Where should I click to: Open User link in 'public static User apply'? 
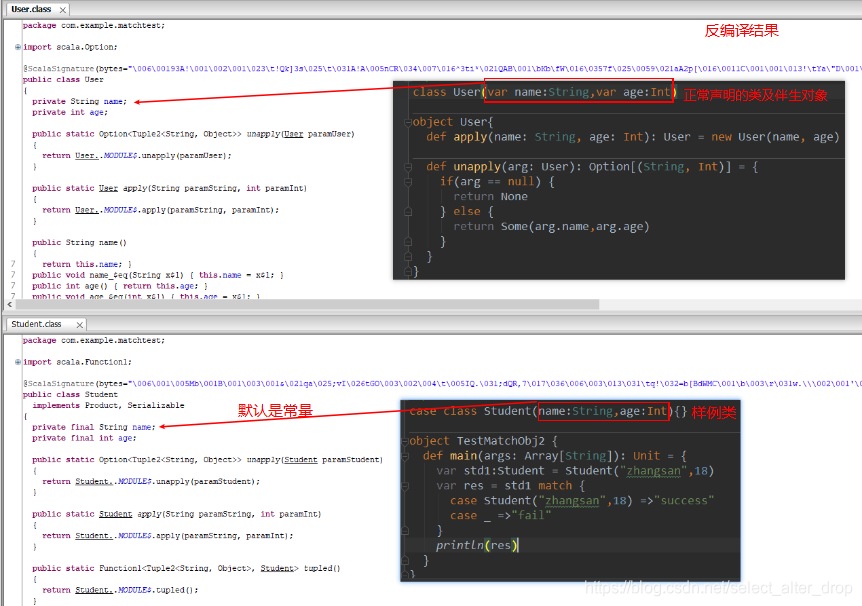click(108, 189)
